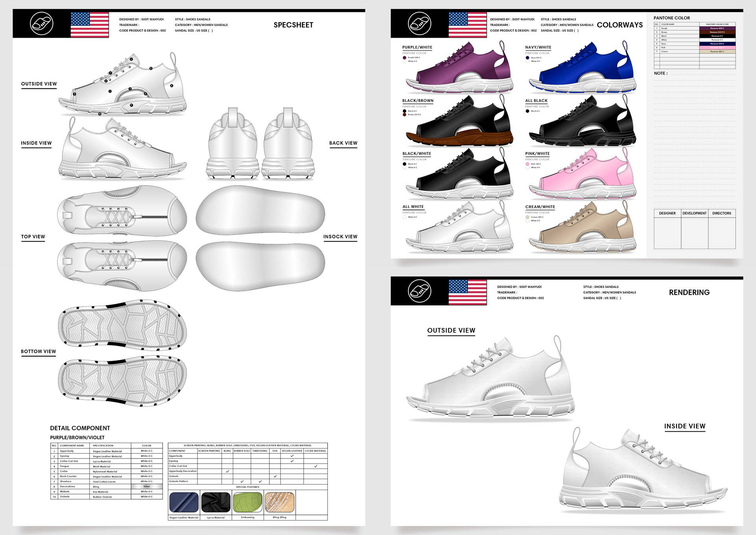The image size is (756, 535).
Task: Select the Purple/White colorway shoe
Action: point(460,67)
